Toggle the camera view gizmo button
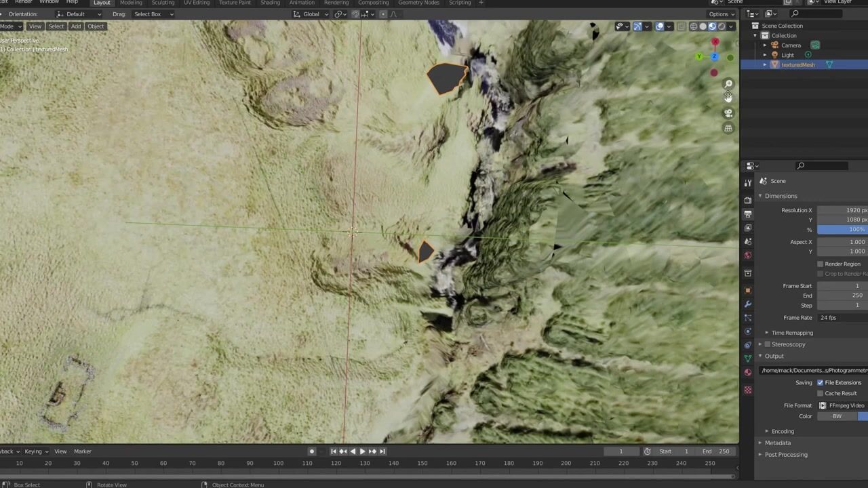This screenshot has width=868, height=488. [x=728, y=113]
